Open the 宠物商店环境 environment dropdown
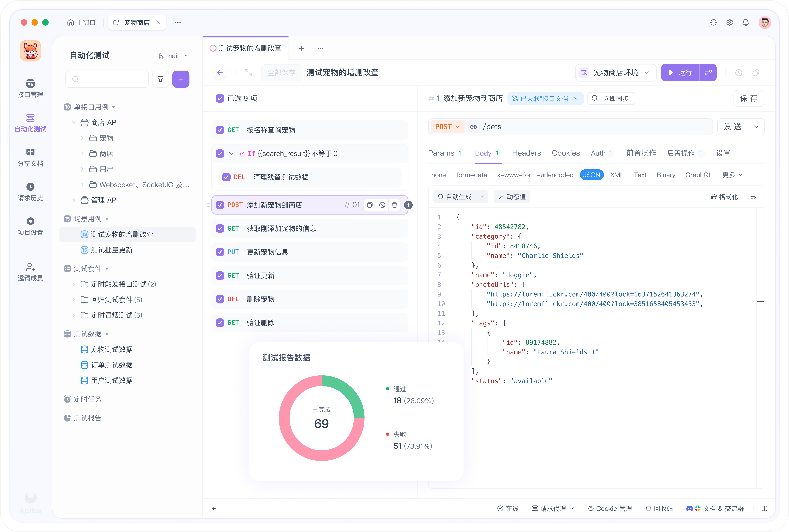Viewport: 789px width, 532px height. point(616,73)
